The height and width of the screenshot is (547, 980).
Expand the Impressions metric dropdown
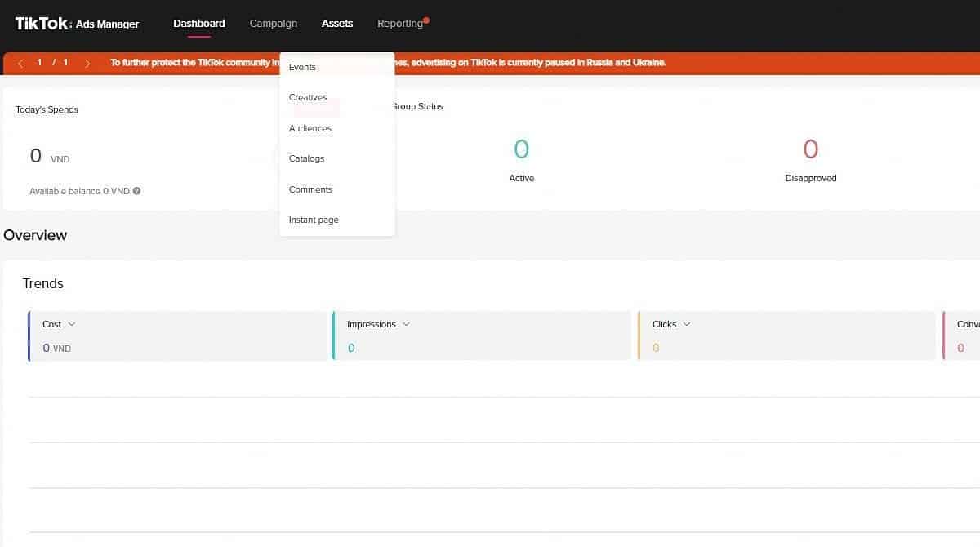[406, 324]
